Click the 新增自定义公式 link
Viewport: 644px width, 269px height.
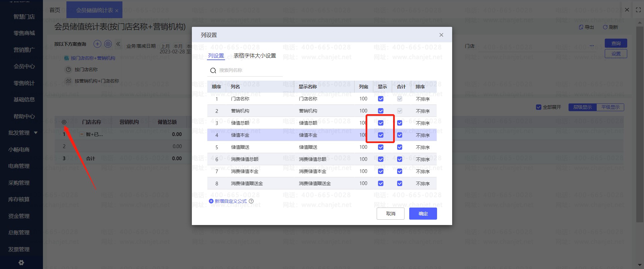pos(231,201)
